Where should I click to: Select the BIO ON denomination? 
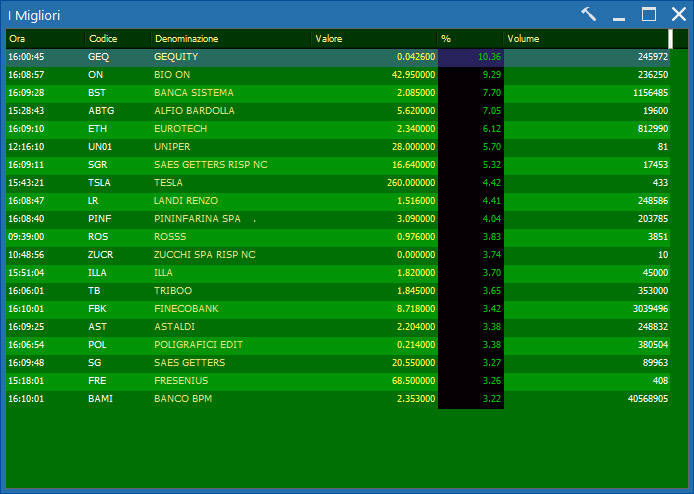click(x=172, y=75)
